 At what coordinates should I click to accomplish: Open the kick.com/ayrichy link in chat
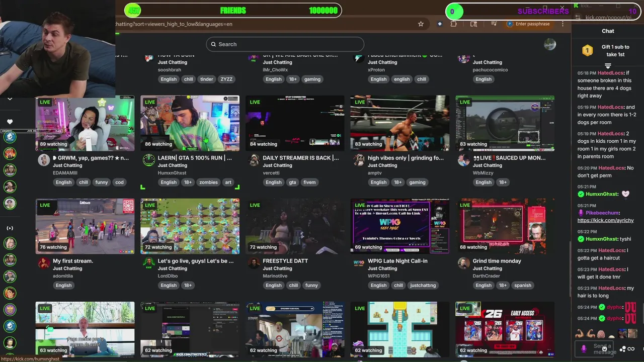pos(605,220)
